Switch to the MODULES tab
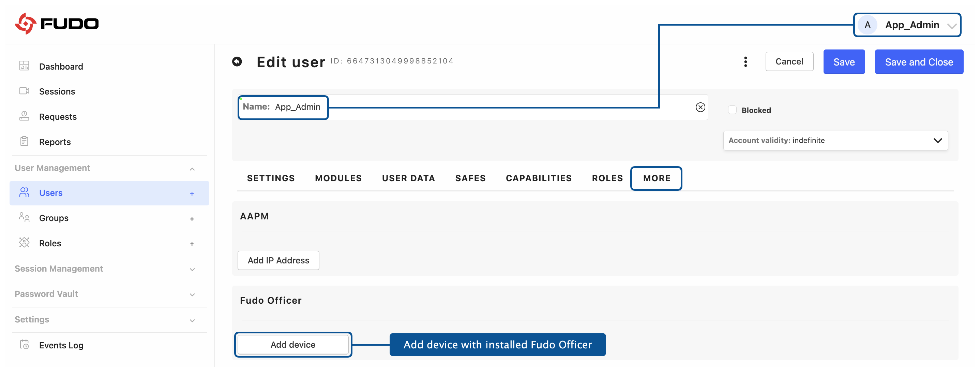The width and height of the screenshot is (980, 375). point(338,178)
